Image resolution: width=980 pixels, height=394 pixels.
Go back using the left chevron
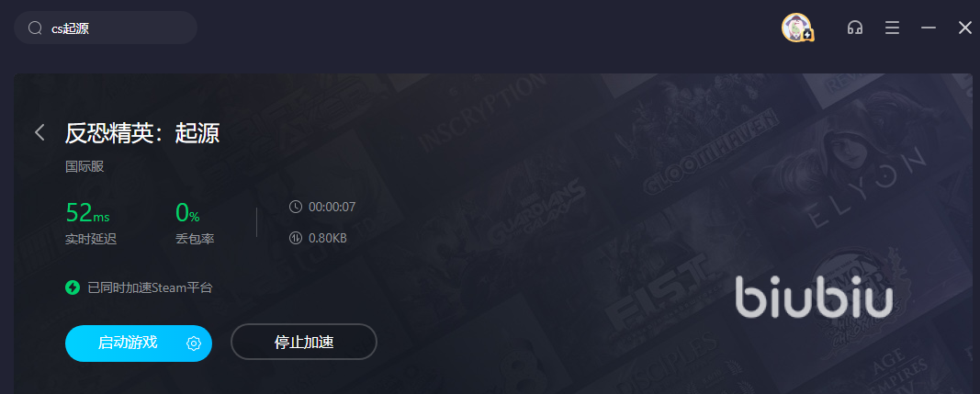tap(40, 132)
